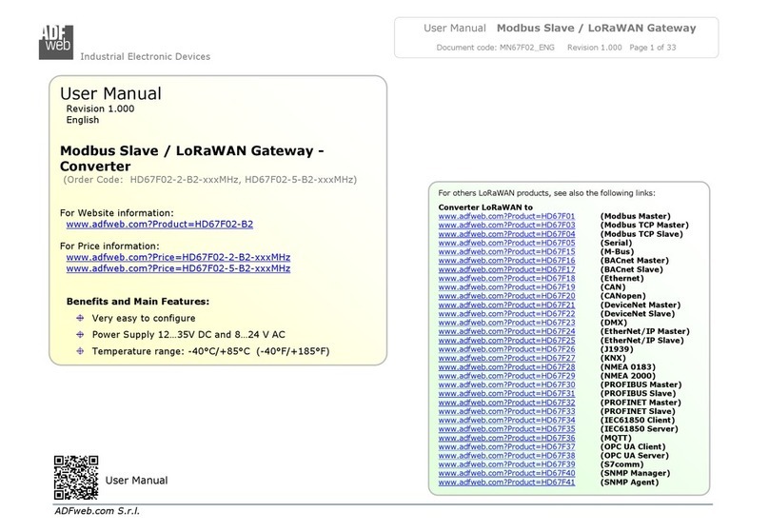Open the Product=HD67F35 IEC61850 Server link
This screenshot has height=532, width=769.
(506, 429)
